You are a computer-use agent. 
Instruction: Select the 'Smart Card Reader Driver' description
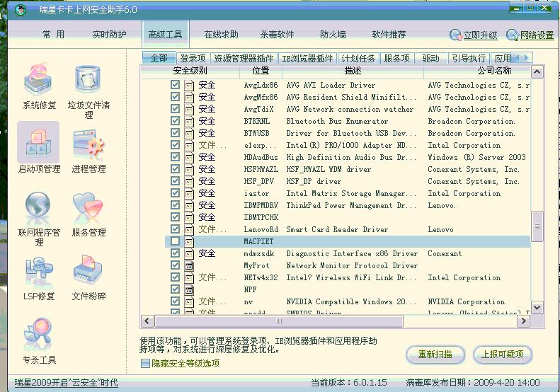coord(337,229)
